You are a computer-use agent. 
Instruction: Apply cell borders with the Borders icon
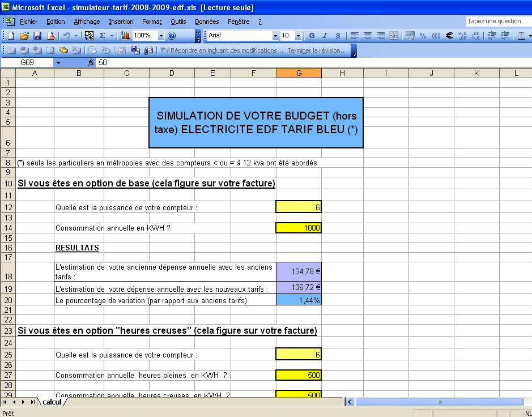521,36
